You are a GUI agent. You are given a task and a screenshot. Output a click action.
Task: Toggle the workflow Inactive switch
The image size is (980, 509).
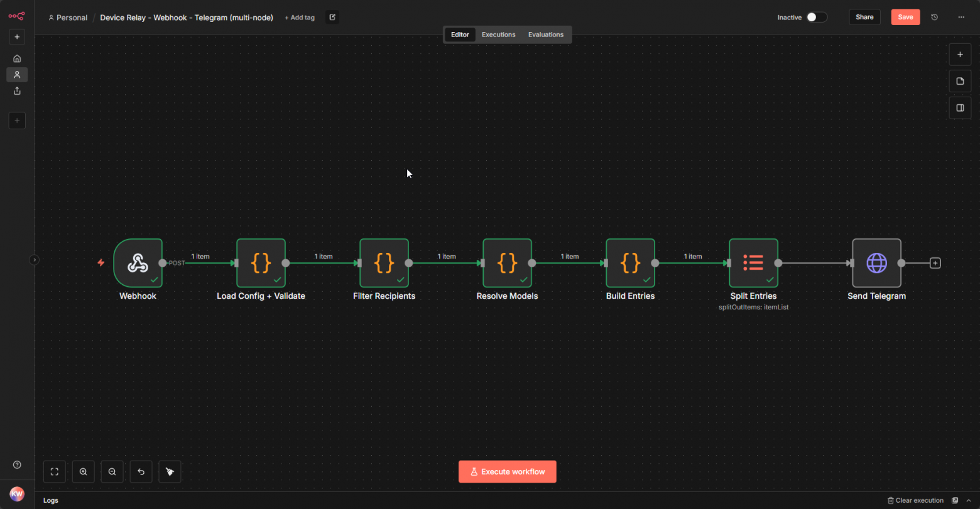(x=817, y=17)
